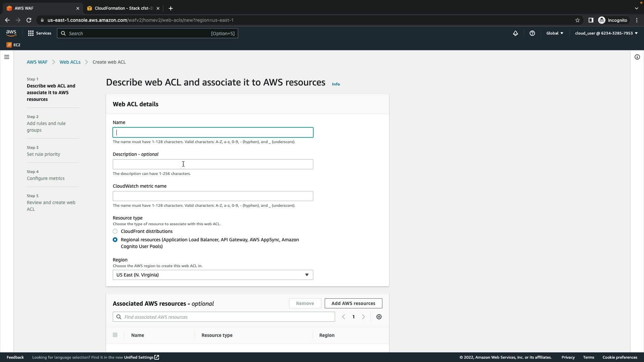This screenshot has height=362, width=644.
Task: Check the select-all resources table checkbox
Action: [115, 335]
